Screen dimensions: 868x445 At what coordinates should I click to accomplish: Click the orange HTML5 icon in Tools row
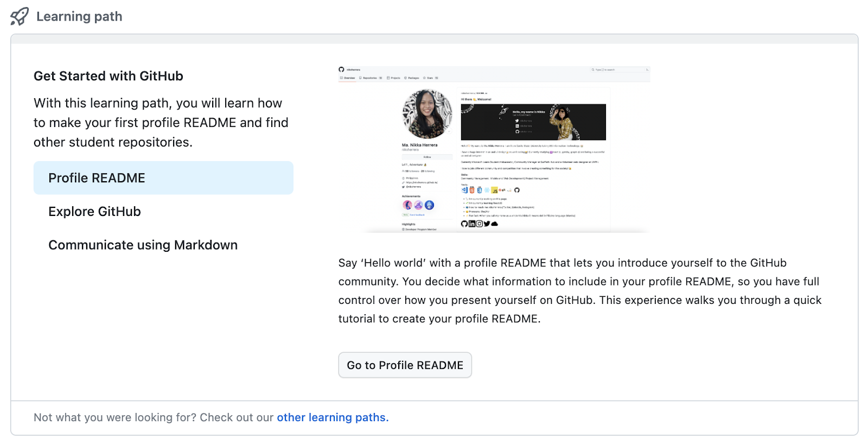[x=472, y=190]
